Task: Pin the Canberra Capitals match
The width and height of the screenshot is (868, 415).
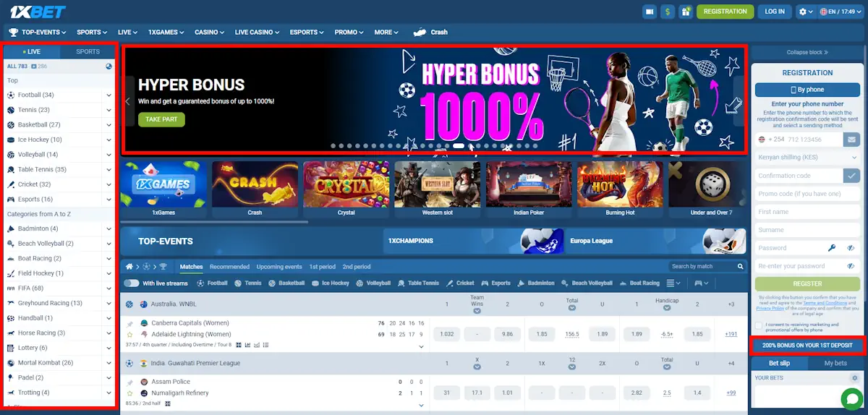Action: pyautogui.click(x=130, y=323)
